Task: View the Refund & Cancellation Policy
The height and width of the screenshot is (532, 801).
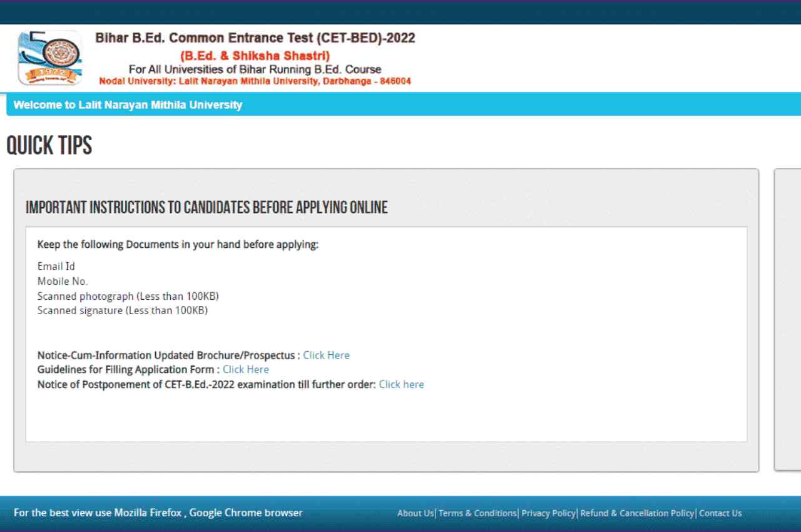Action: [x=637, y=513]
